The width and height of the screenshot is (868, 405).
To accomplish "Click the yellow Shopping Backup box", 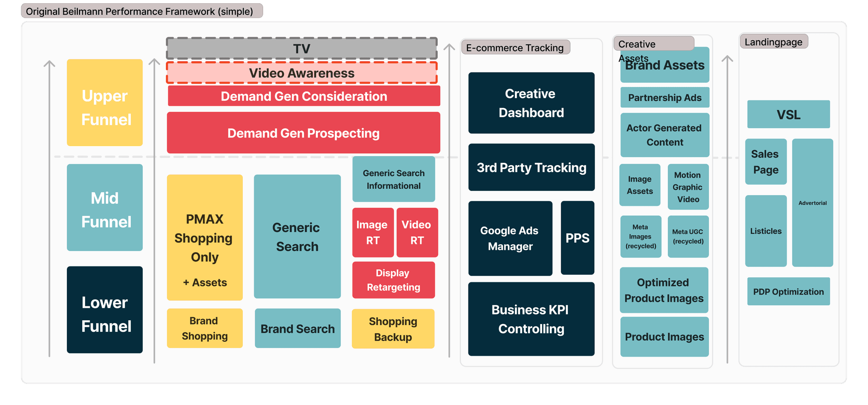I will coord(393,329).
